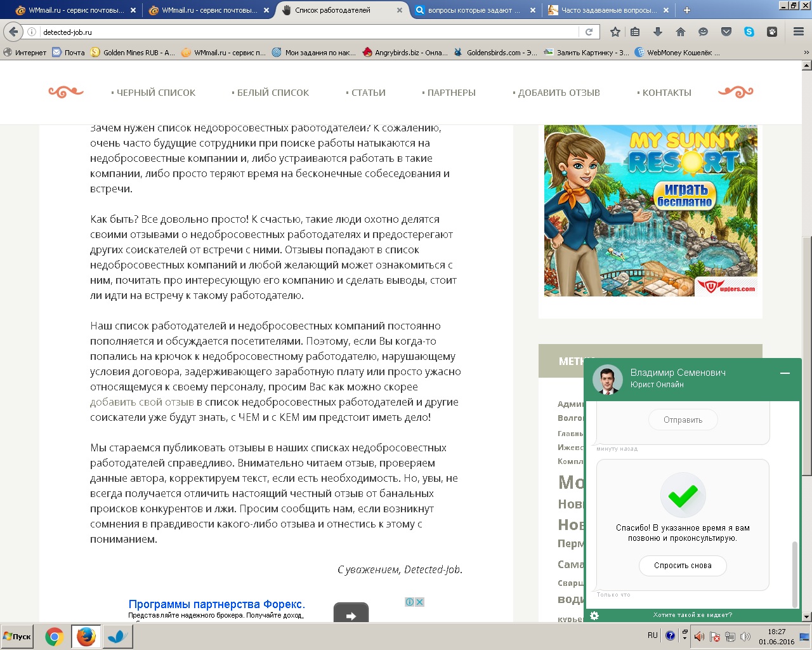Open the AdChoices info icon on the Forex ad
Screen dimensions: 812x650
click(x=410, y=602)
